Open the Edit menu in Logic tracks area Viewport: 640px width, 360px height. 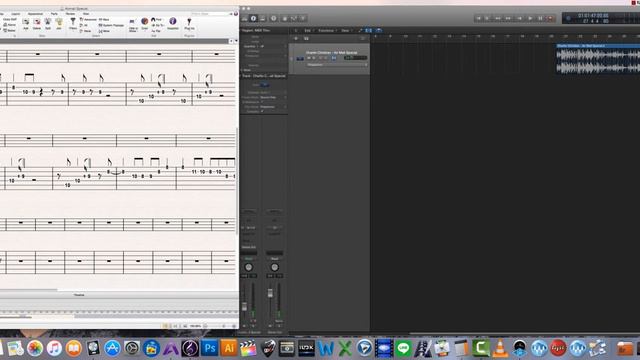tap(308, 31)
